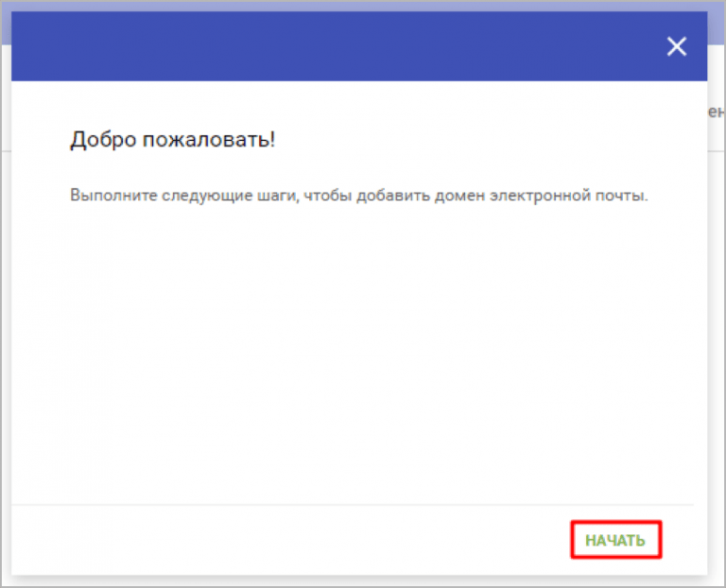Start the email domain setup wizard
The width and height of the screenshot is (726, 588).
point(615,540)
